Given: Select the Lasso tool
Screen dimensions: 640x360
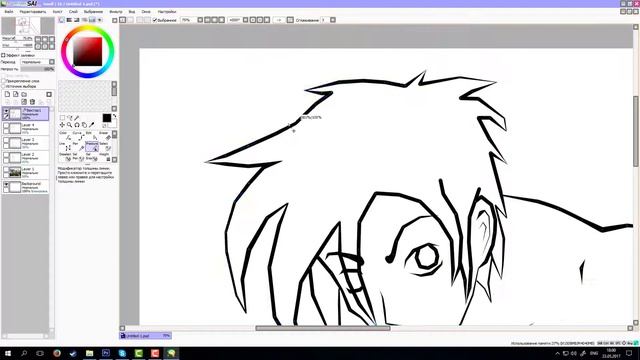Looking at the screenshot, I should (x=69, y=118).
